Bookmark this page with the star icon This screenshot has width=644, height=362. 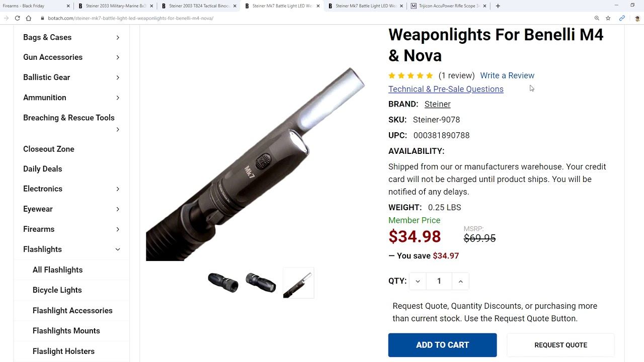(608, 18)
